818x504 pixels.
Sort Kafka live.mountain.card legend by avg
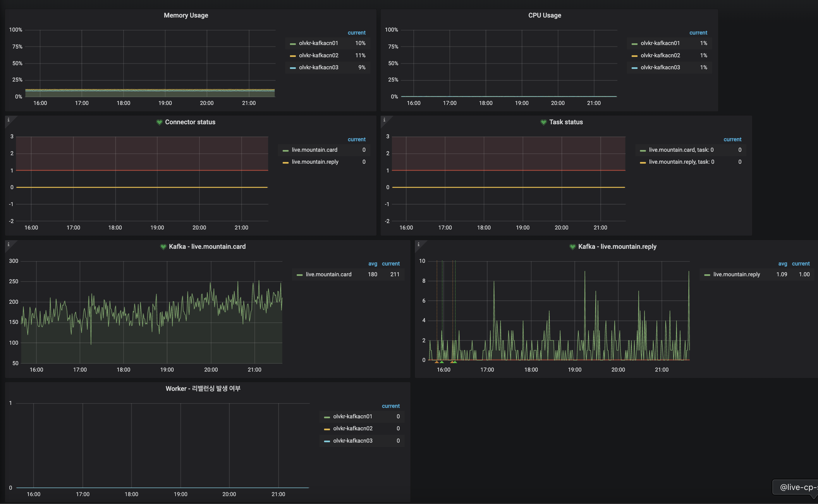pos(372,264)
